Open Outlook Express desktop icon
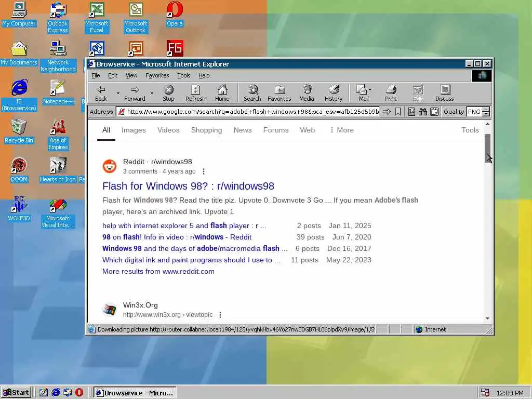This screenshot has height=399, width=532. [x=58, y=18]
